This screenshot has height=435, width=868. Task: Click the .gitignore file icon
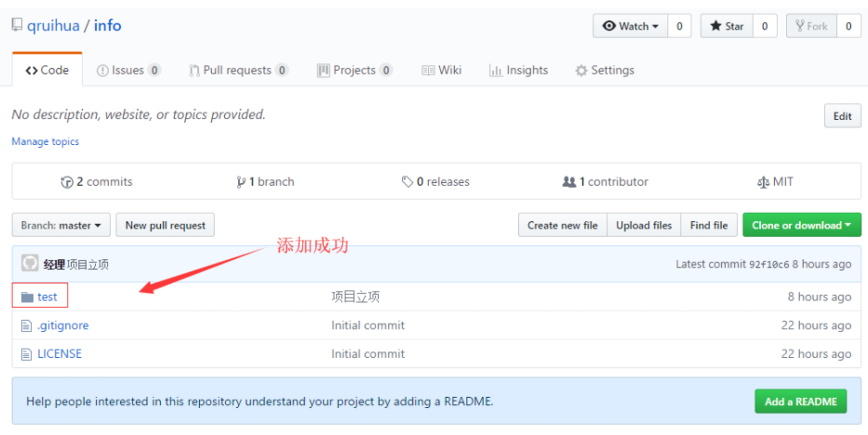pyautogui.click(x=26, y=326)
